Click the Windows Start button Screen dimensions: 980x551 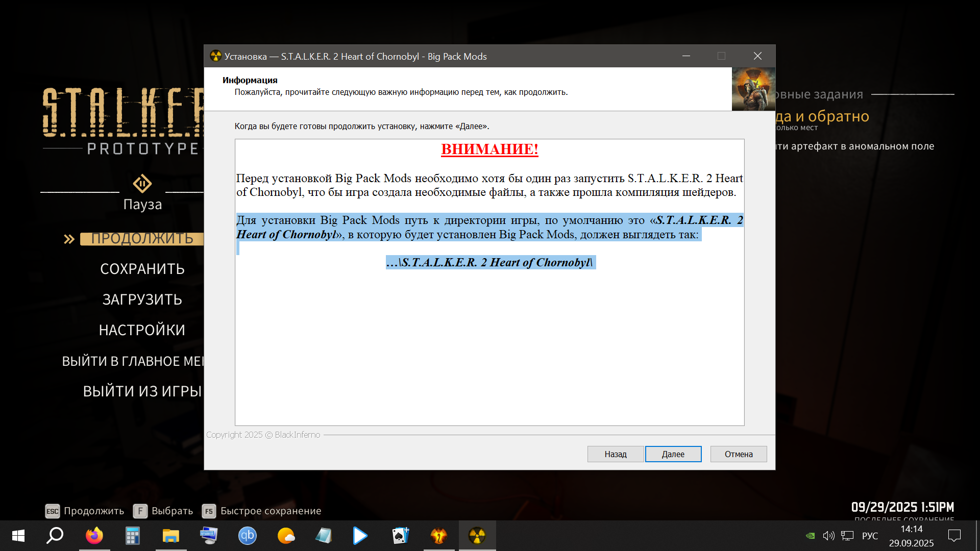coord(18,536)
